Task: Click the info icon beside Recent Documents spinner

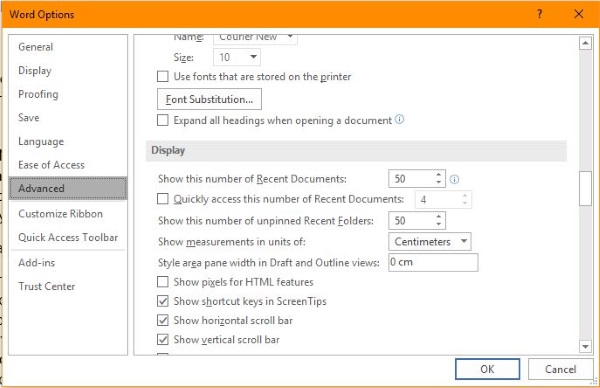Action: 454,179
